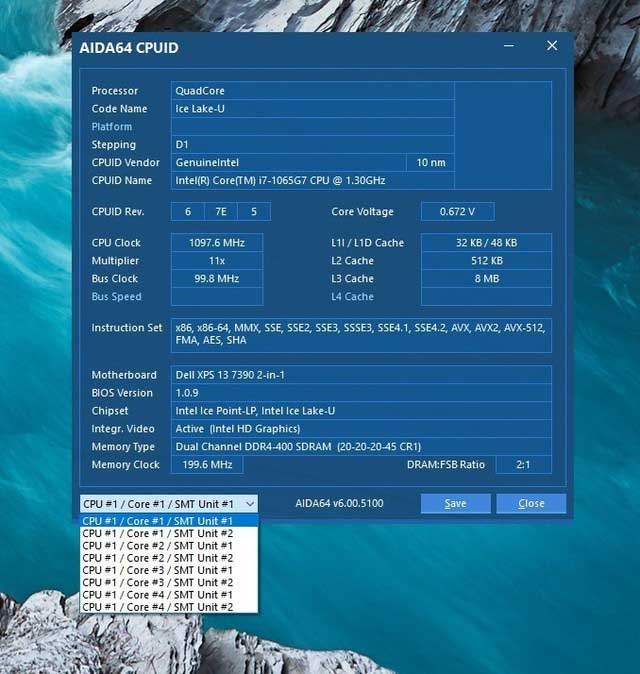This screenshot has height=674, width=640.
Task: Click the 8 MB L3 cache value
Action: pyautogui.click(x=486, y=279)
